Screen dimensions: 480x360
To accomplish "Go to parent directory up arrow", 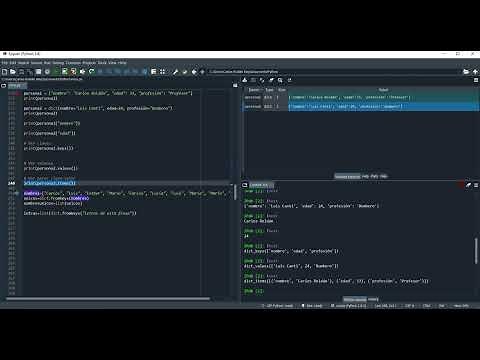I will 475,72.
